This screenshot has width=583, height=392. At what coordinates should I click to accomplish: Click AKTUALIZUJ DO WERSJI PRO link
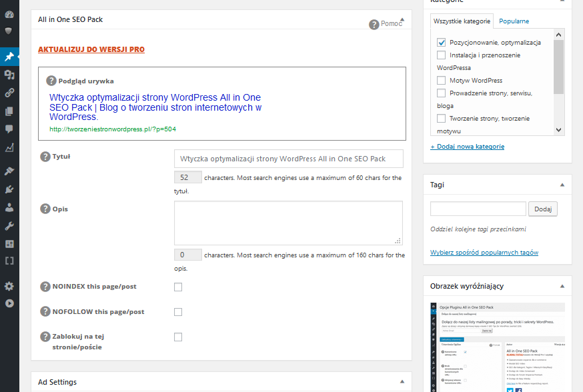(x=91, y=49)
